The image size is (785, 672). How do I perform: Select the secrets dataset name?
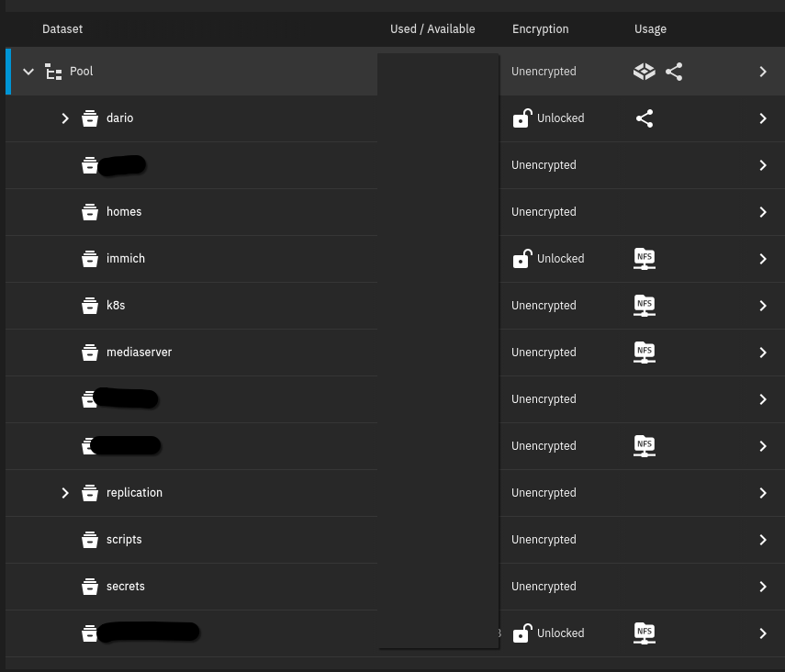click(x=126, y=587)
